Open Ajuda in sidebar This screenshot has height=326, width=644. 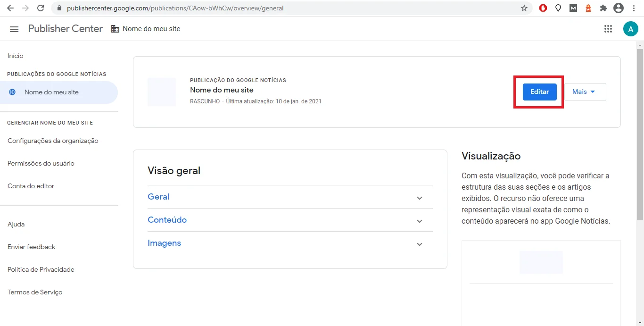tap(16, 224)
